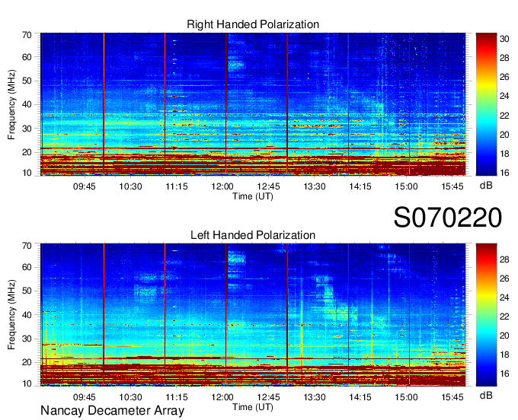Screen dimensions: 518x420
Task: Click the 30 MHz tick on Right Handed plot
Action: 27,129
